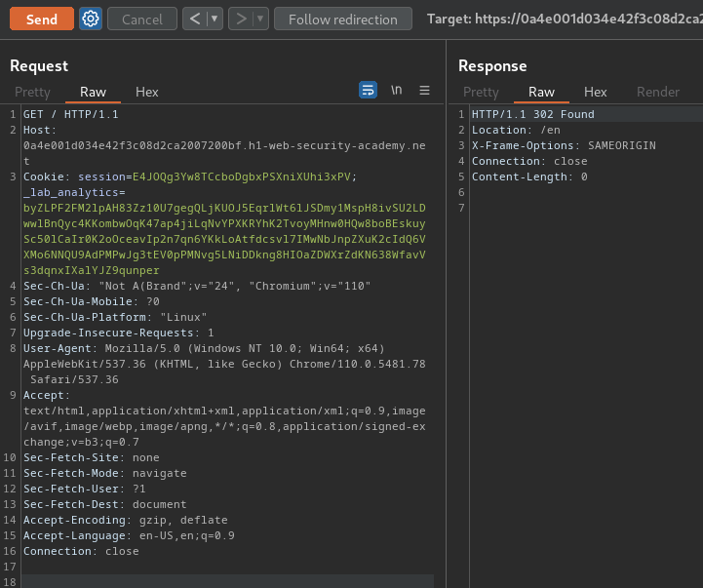Open the back history dropdown arrow
Viewport: 703px width, 588px height.
pyautogui.click(x=215, y=19)
